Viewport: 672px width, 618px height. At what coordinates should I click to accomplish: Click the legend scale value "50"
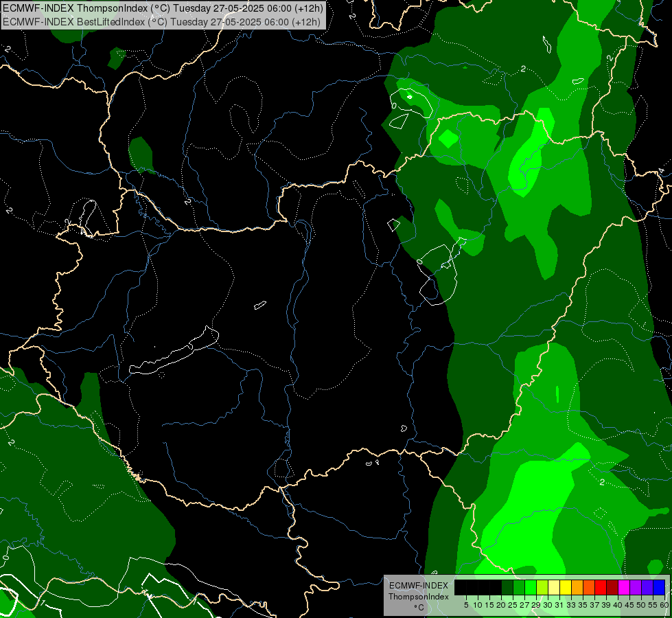point(640,605)
